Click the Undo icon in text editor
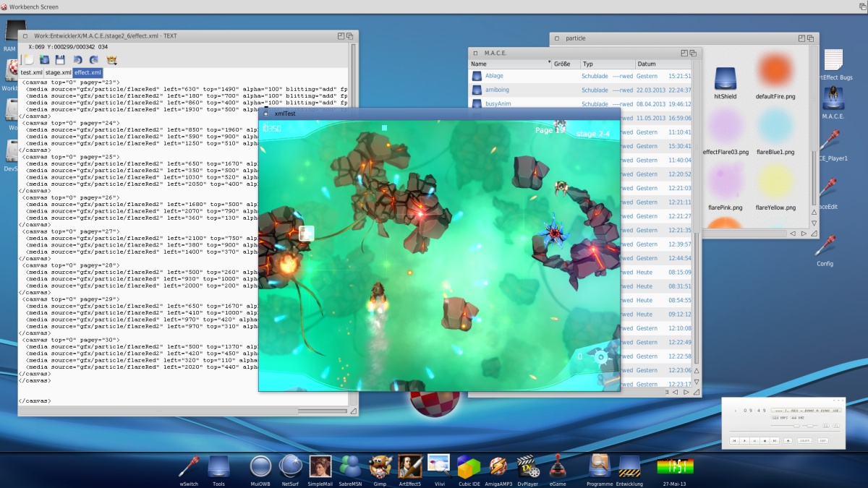Screen dimensions: 868x488 77,60
